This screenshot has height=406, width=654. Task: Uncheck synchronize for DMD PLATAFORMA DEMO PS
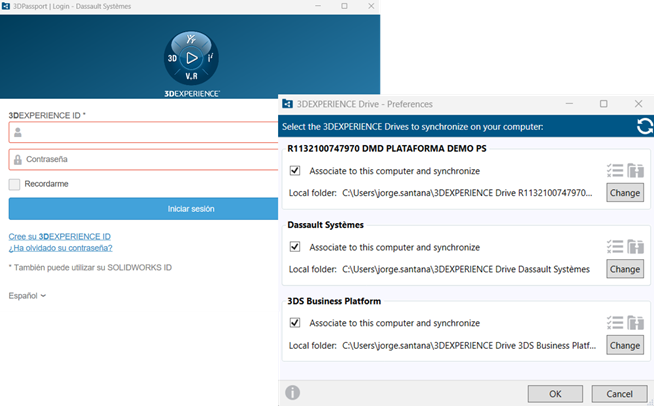[295, 171]
